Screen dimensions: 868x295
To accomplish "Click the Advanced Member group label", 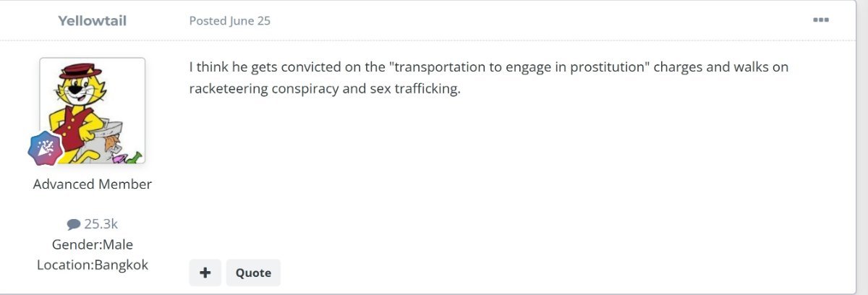I will [x=93, y=184].
